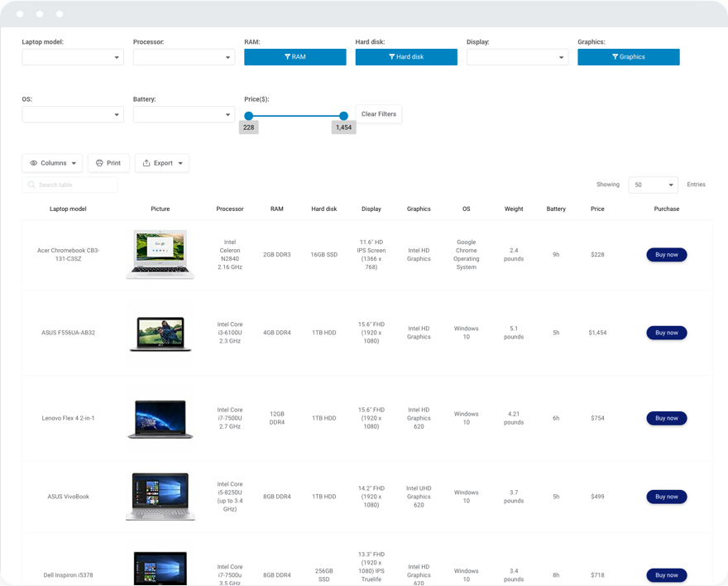Select the Lenovo Flex 4 2-in-1 model name
728x586 pixels.
point(68,418)
